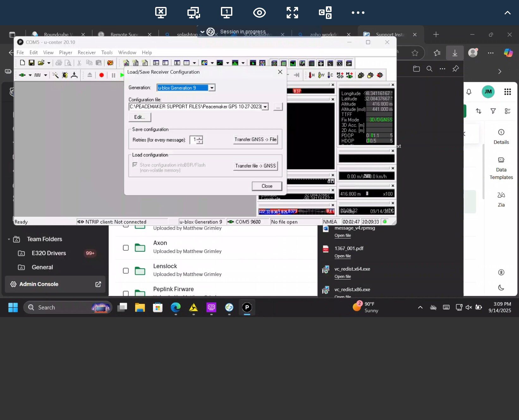
Task: Check the Lenslock folder checkbox
Action: [126, 271]
